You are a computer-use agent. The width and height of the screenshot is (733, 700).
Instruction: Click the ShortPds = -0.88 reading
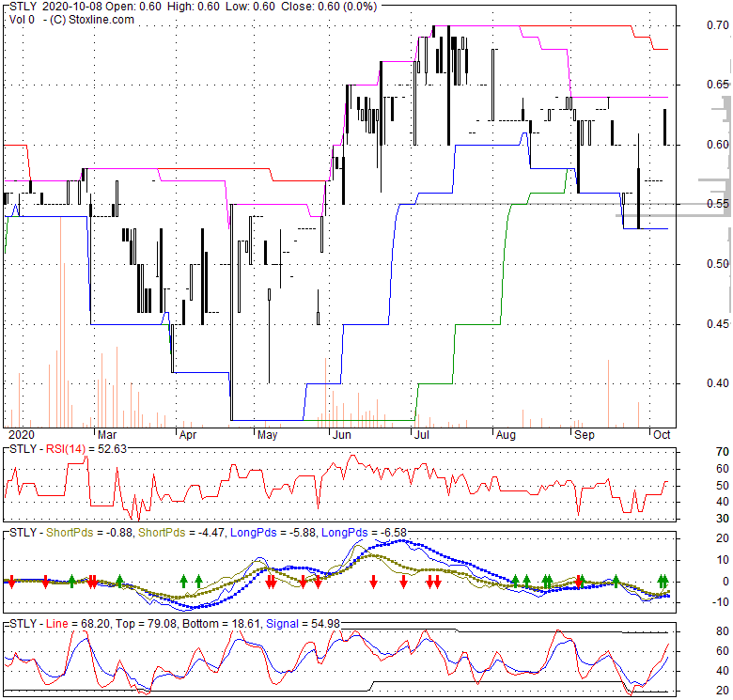[89, 533]
